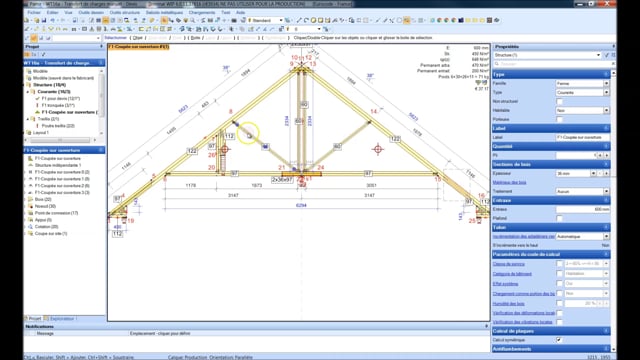Uncheck the Calcul symétrique checkbox
Viewport: 640px width, 360px height.
point(559,340)
